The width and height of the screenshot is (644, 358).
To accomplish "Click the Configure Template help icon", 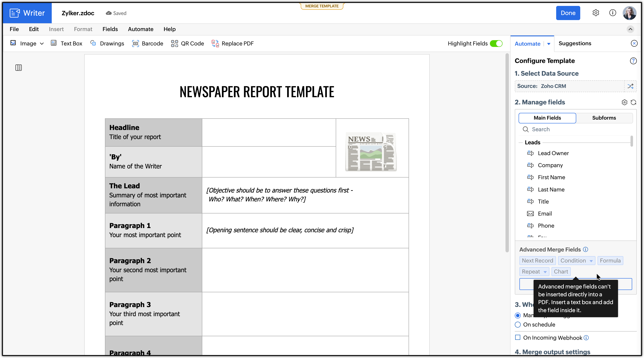I will tap(633, 61).
